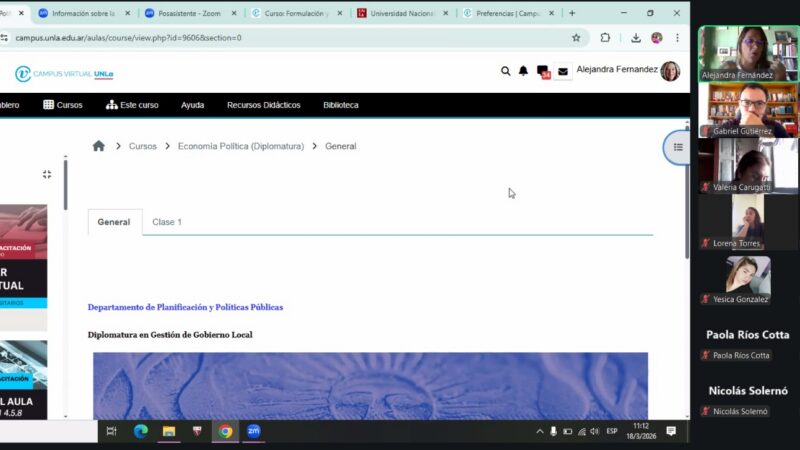Select the General tab
This screenshot has width=800, height=450.
[x=113, y=222]
